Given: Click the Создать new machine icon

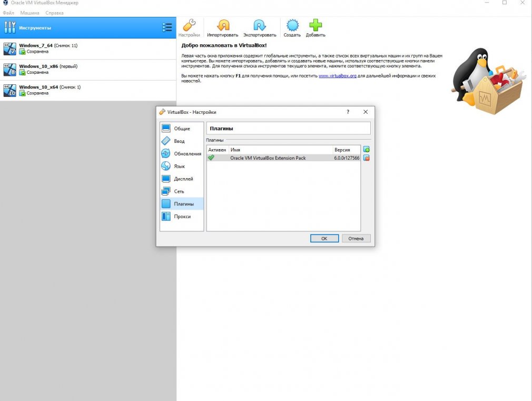Looking at the screenshot, I should pos(292,25).
